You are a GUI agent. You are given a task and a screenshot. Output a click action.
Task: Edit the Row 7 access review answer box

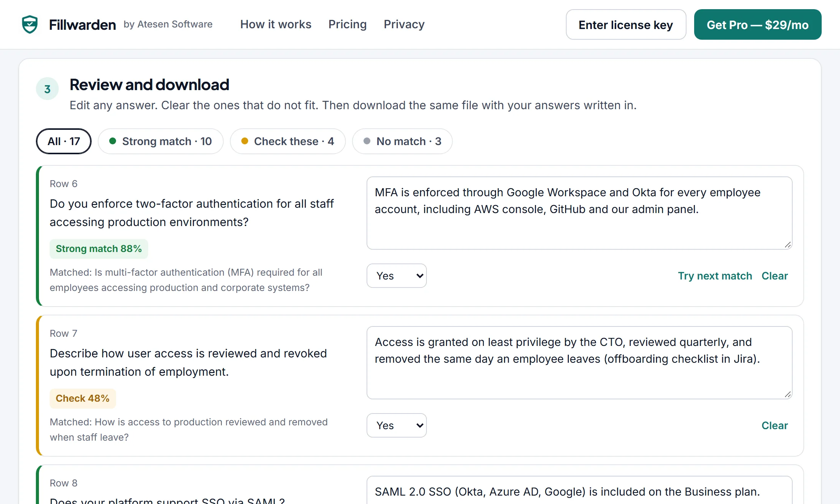[579, 363]
